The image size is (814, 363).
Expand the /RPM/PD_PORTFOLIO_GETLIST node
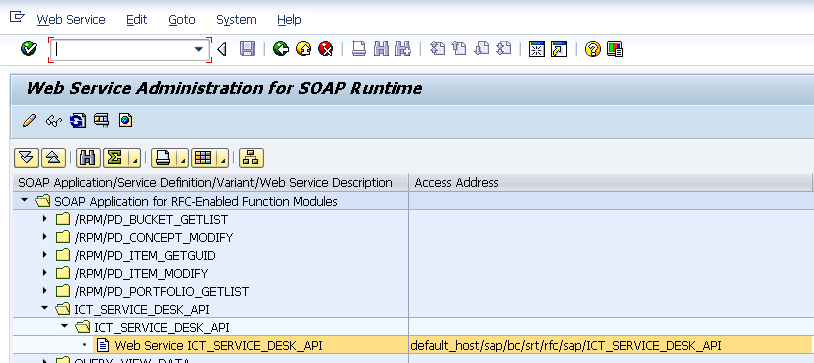pos(45,291)
